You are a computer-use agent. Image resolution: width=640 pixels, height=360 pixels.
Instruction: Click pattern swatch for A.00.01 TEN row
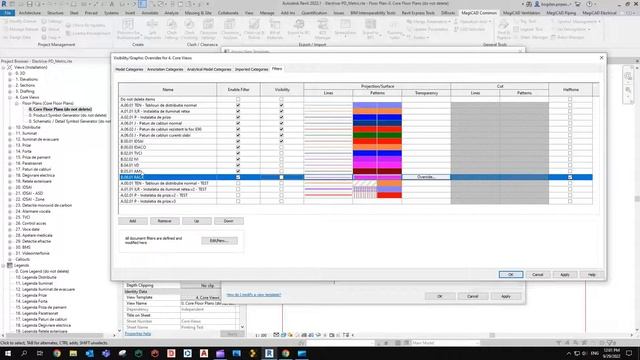pyautogui.click(x=377, y=105)
